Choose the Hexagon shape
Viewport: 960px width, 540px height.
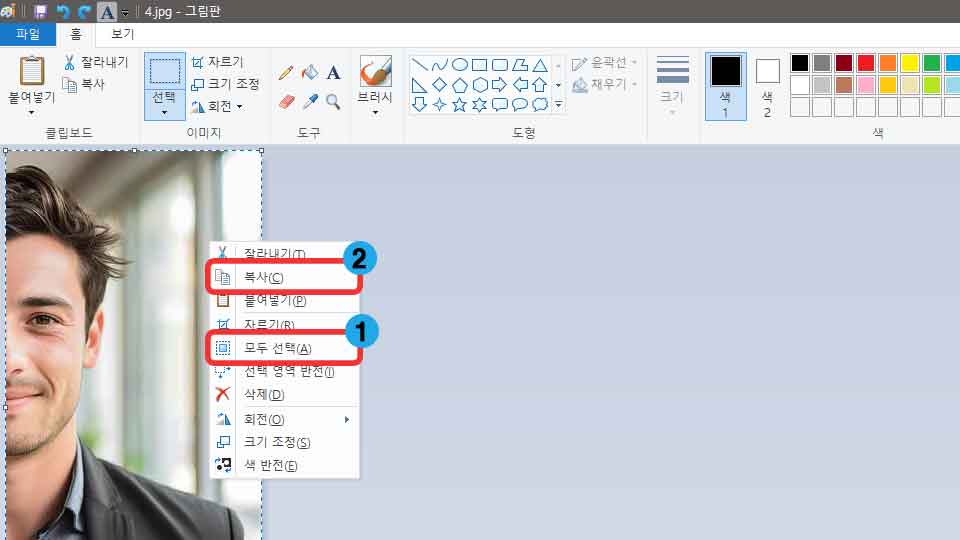click(x=479, y=85)
